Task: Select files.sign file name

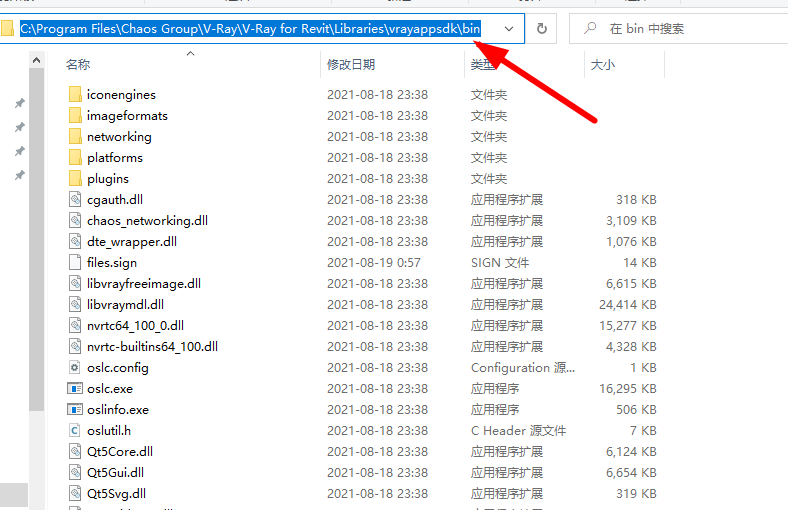Action: [112, 263]
